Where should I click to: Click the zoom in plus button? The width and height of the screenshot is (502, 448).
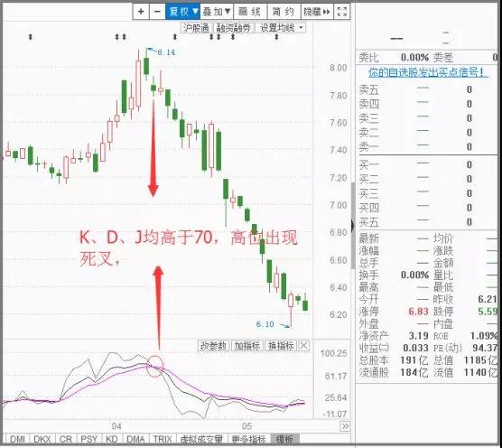pyautogui.click(x=141, y=12)
